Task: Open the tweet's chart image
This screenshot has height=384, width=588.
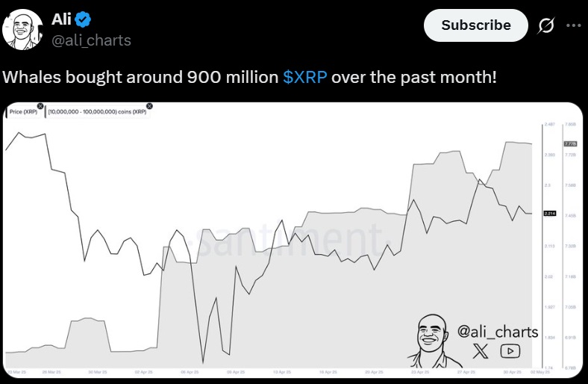Action: [x=293, y=241]
